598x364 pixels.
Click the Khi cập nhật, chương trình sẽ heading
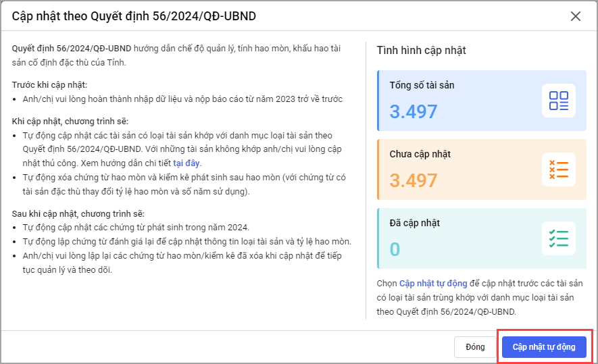tap(70, 122)
